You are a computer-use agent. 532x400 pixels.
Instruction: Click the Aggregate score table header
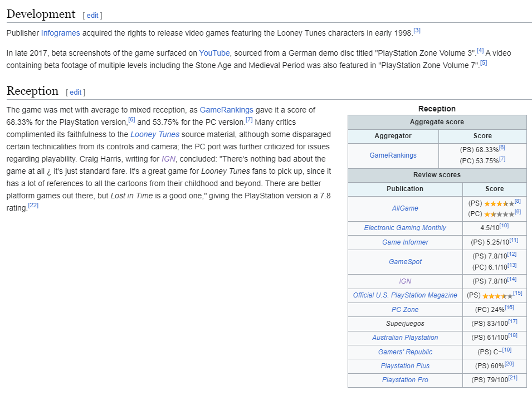[x=437, y=122]
